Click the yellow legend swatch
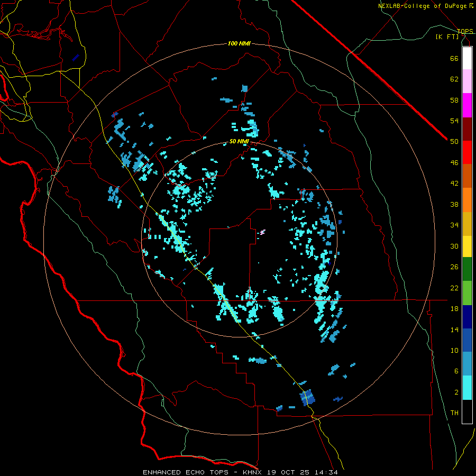Screen dimensions: 476x476 coord(467,246)
